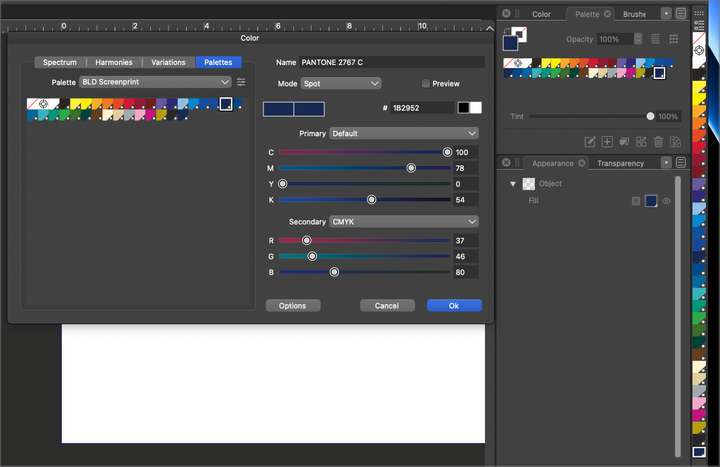Open the Secondary dropdown set to CMYK
Screen dimensions: 720x467
coord(404,222)
